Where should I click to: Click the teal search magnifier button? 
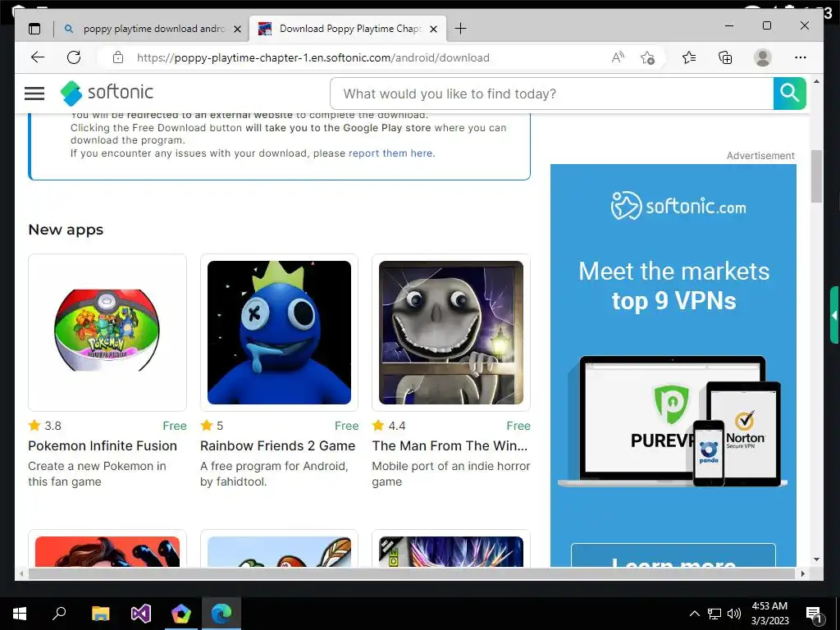pyautogui.click(x=790, y=94)
